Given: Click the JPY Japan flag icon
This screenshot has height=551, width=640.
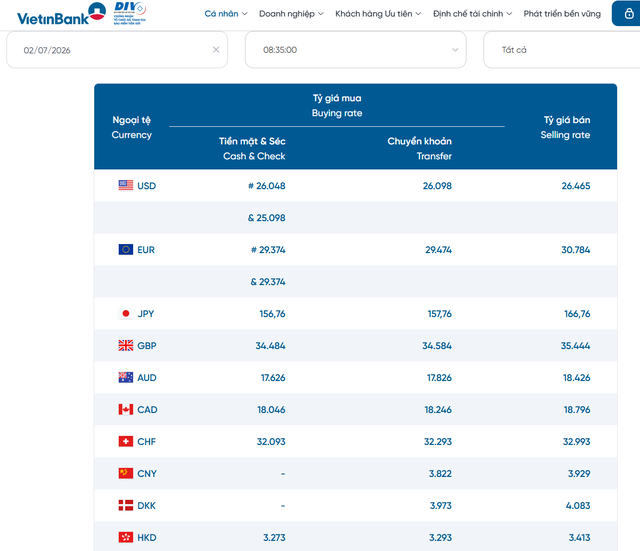Looking at the screenshot, I should point(126,313).
